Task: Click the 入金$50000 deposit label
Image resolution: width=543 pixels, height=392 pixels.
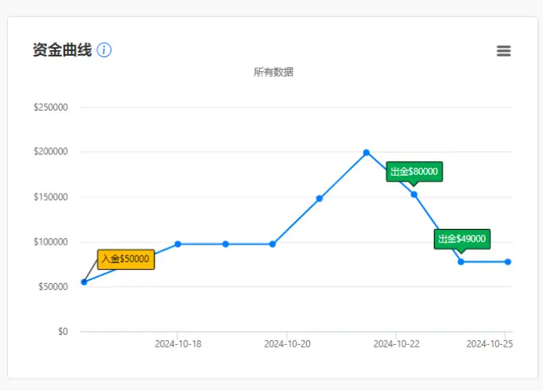Action: click(x=126, y=260)
